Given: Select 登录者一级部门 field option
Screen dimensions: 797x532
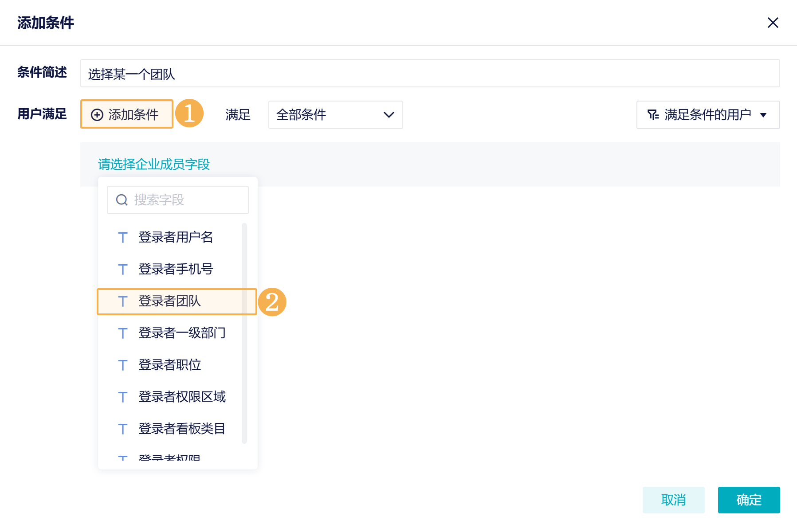Looking at the screenshot, I should [182, 333].
